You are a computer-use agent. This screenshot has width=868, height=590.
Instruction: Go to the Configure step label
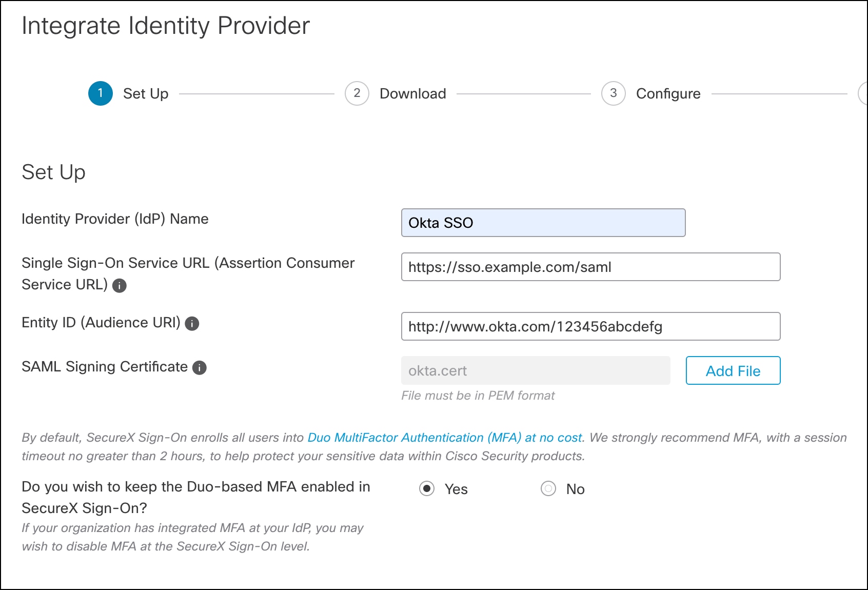[668, 94]
